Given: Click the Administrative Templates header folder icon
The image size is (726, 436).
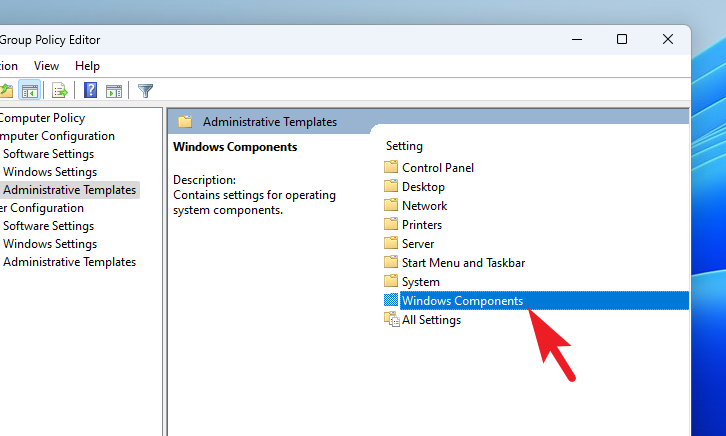Looking at the screenshot, I should click(x=185, y=122).
